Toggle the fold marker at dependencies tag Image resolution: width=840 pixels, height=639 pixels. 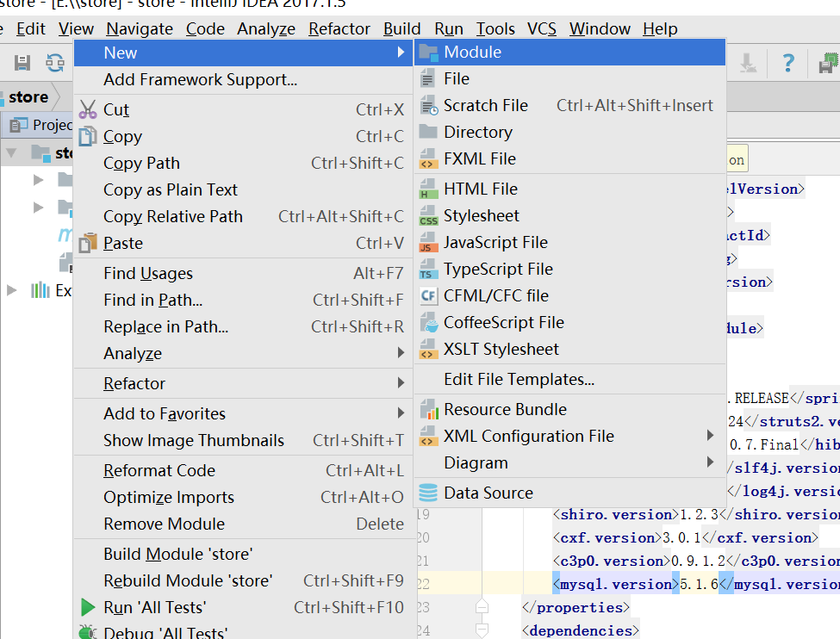482,630
